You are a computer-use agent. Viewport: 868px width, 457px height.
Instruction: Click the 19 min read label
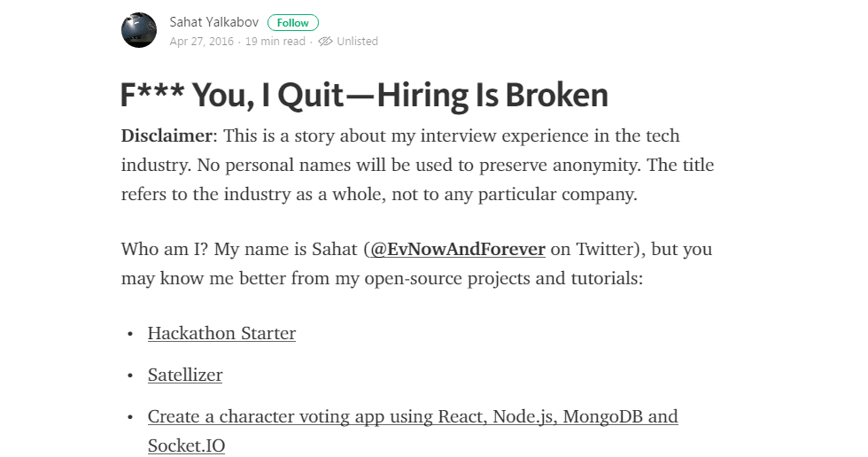[x=275, y=42]
